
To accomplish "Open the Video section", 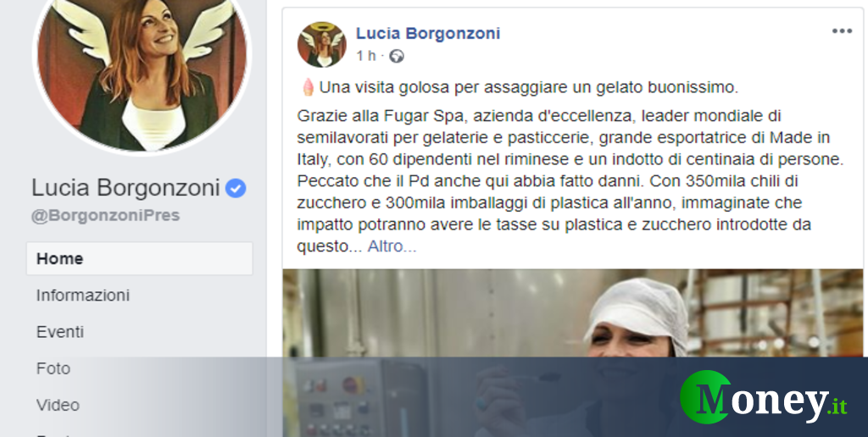I will click(58, 405).
